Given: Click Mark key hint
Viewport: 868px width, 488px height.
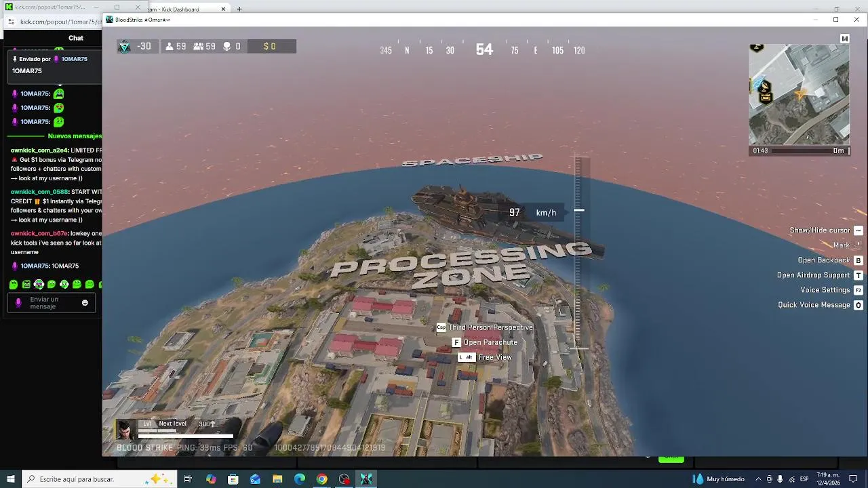Looking at the screenshot, I should (x=848, y=245).
